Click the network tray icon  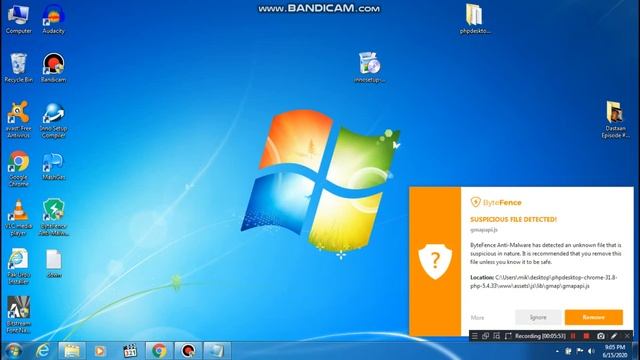tap(568, 351)
